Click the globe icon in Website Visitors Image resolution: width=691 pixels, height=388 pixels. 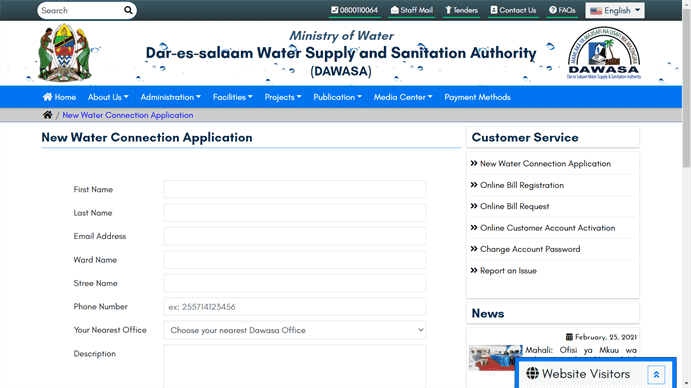tap(532, 373)
